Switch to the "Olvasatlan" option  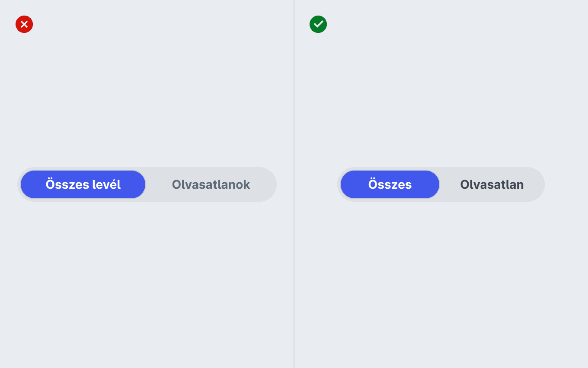click(x=492, y=184)
